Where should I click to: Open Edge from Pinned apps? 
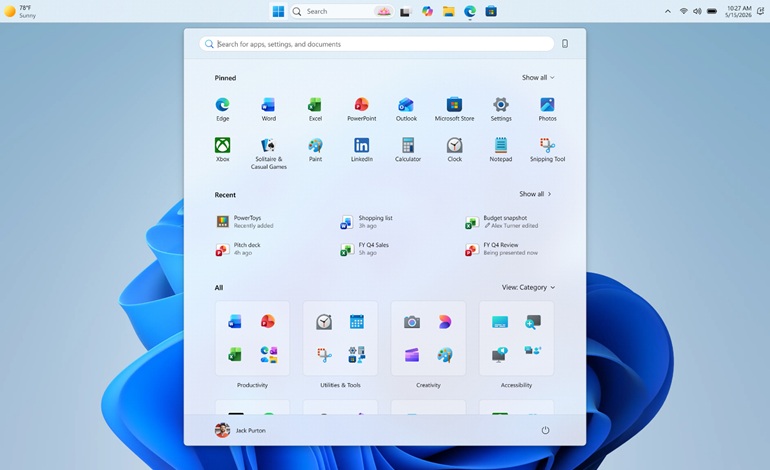pos(222,109)
